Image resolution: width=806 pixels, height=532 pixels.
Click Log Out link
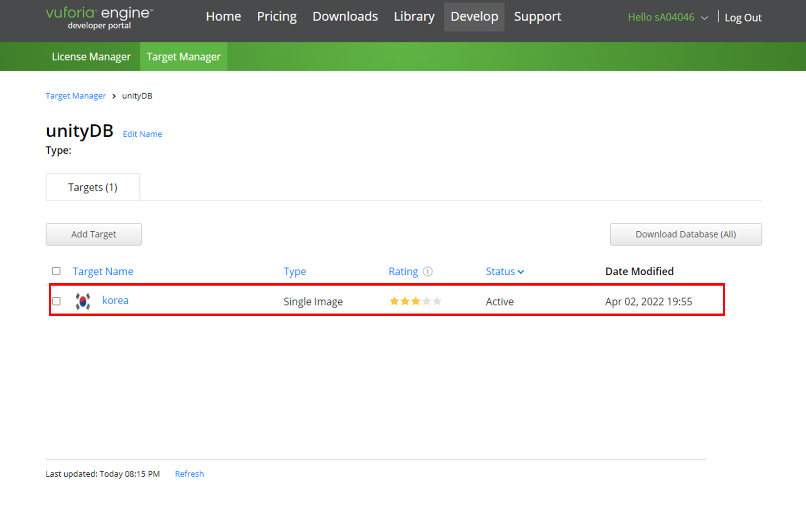click(x=743, y=17)
